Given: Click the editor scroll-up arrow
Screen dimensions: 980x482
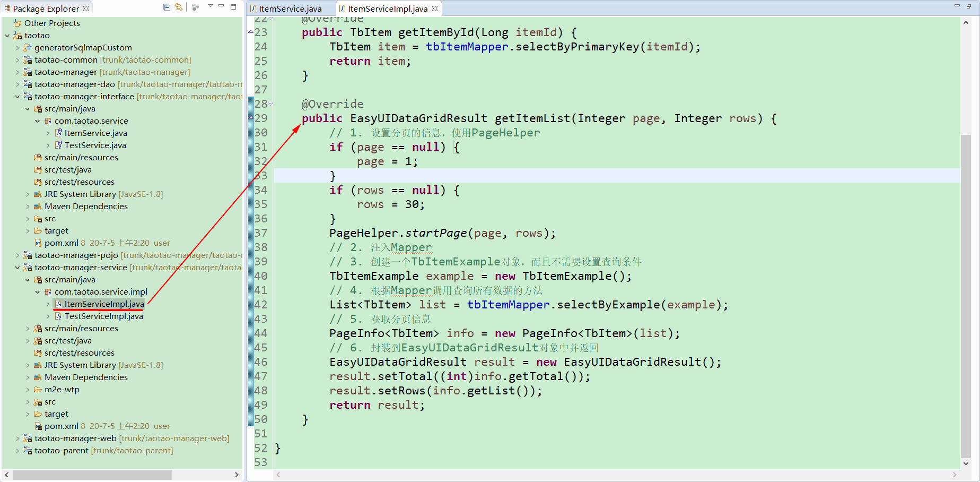Looking at the screenshot, I should 966,23.
